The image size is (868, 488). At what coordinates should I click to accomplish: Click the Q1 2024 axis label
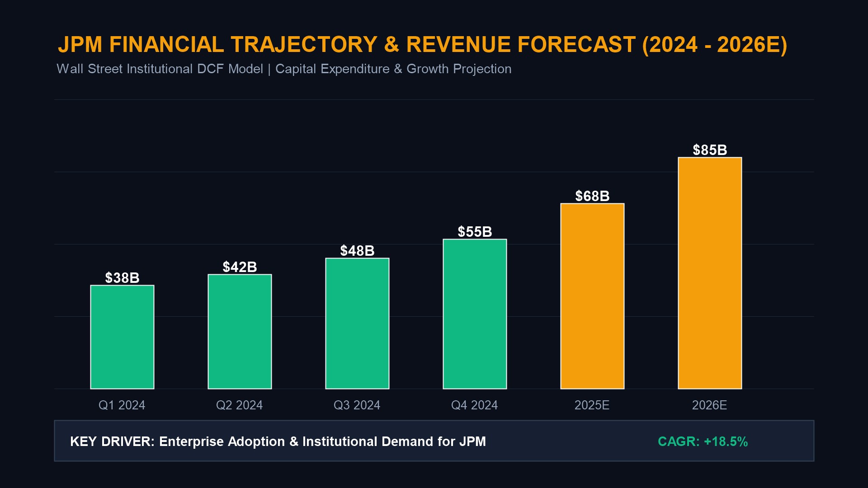tap(122, 405)
